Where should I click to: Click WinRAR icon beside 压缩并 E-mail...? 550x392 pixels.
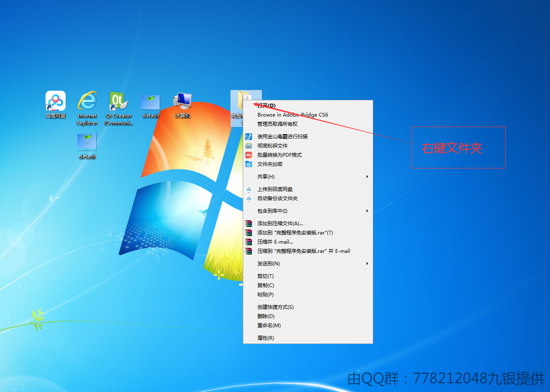tap(249, 242)
